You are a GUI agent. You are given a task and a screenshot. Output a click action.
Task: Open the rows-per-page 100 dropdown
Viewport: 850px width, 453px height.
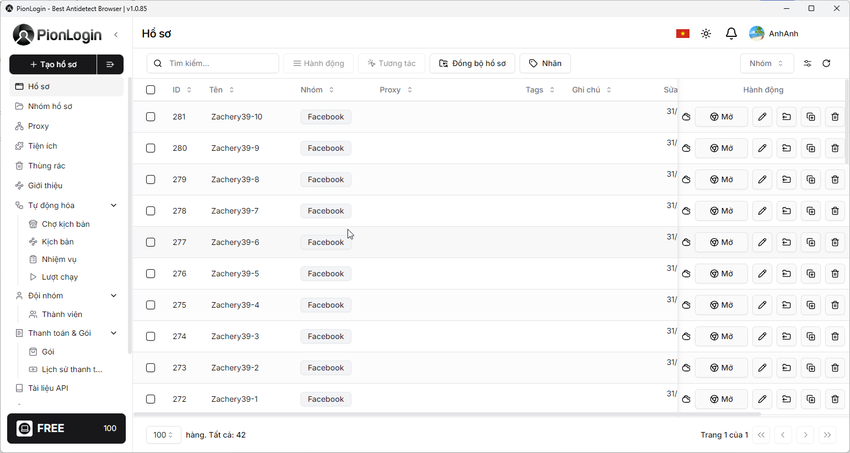point(163,435)
